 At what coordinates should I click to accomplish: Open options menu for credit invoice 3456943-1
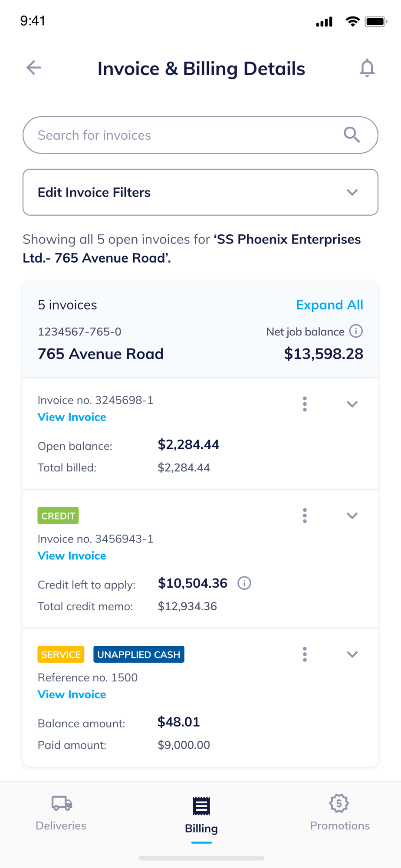tap(305, 516)
